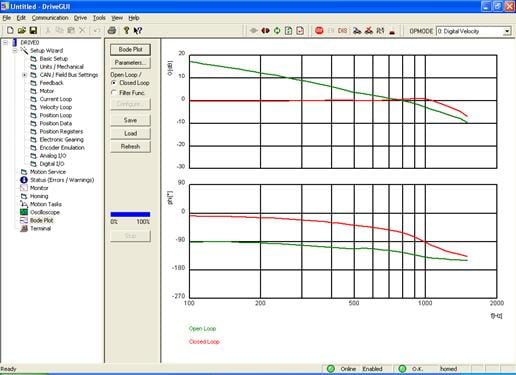This screenshot has width=516, height=375.
Task: Click the green refresh arrows toolbar icon
Action: point(277,31)
